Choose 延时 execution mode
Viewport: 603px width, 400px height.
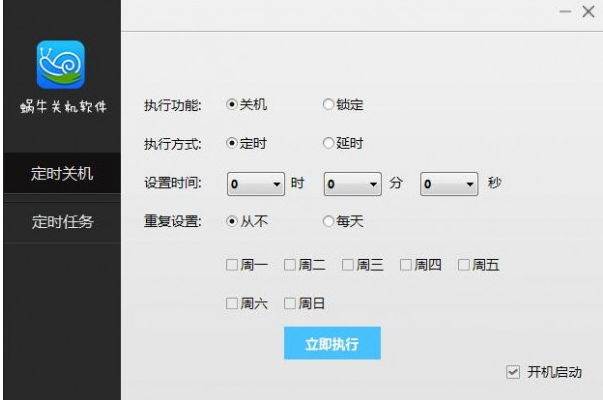(328, 143)
